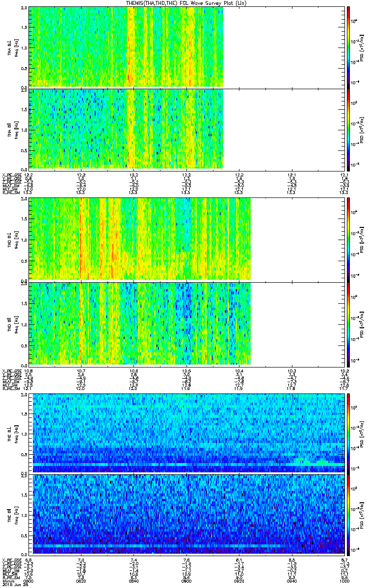Click the 0800 time tick label
This screenshot has width=368, height=588.
point(28,581)
